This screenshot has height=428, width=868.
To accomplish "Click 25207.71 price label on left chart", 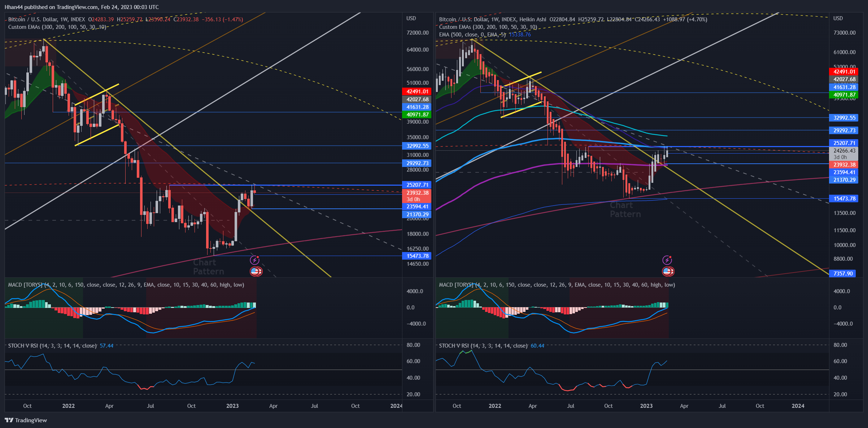I will point(416,185).
